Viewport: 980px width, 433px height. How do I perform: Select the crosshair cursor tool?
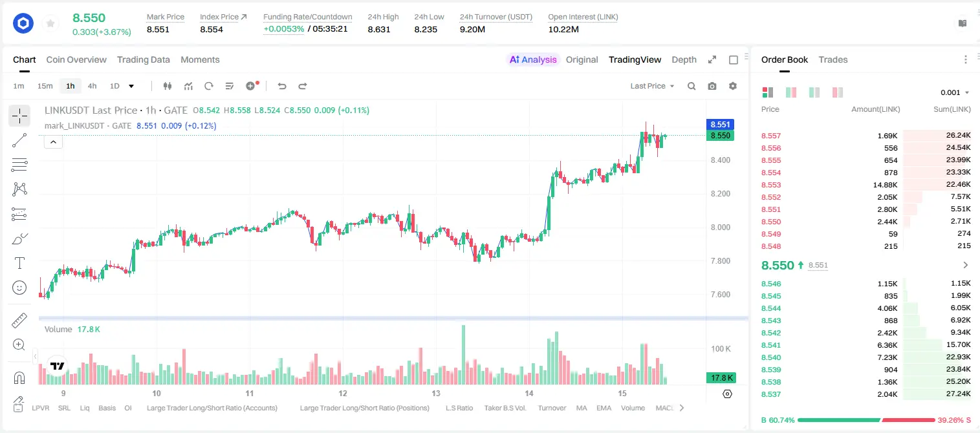(x=19, y=116)
